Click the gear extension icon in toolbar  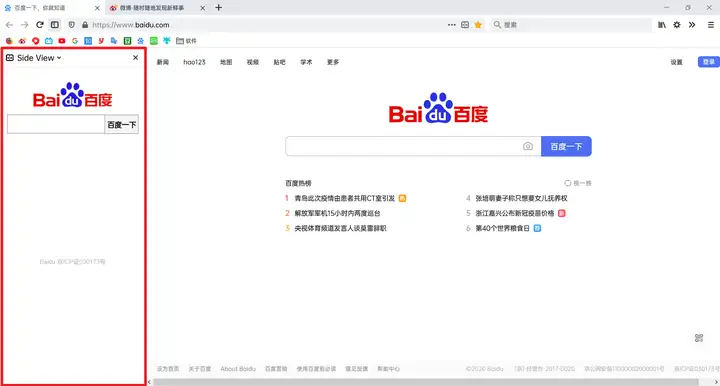click(x=677, y=25)
